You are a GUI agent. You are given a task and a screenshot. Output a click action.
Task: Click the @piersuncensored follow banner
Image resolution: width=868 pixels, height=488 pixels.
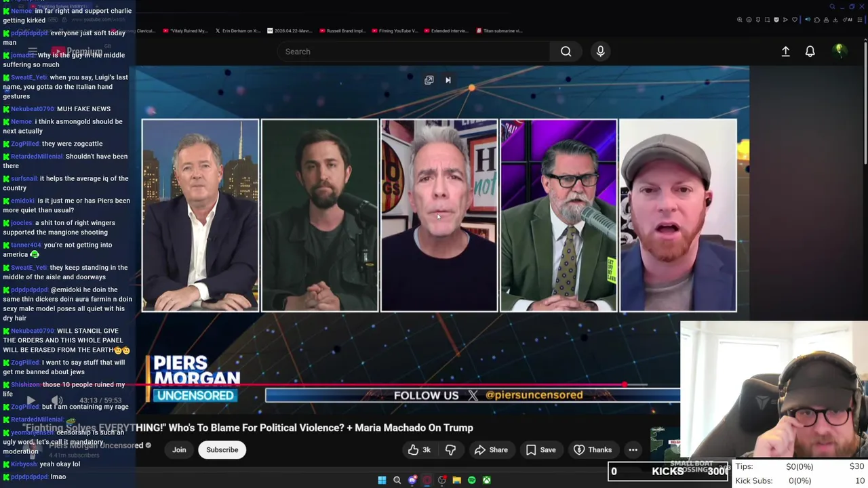pyautogui.click(x=473, y=395)
